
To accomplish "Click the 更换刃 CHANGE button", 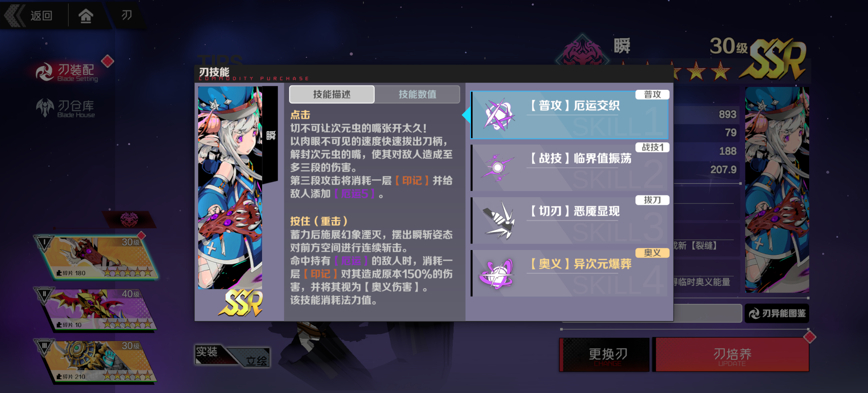I will [x=605, y=355].
